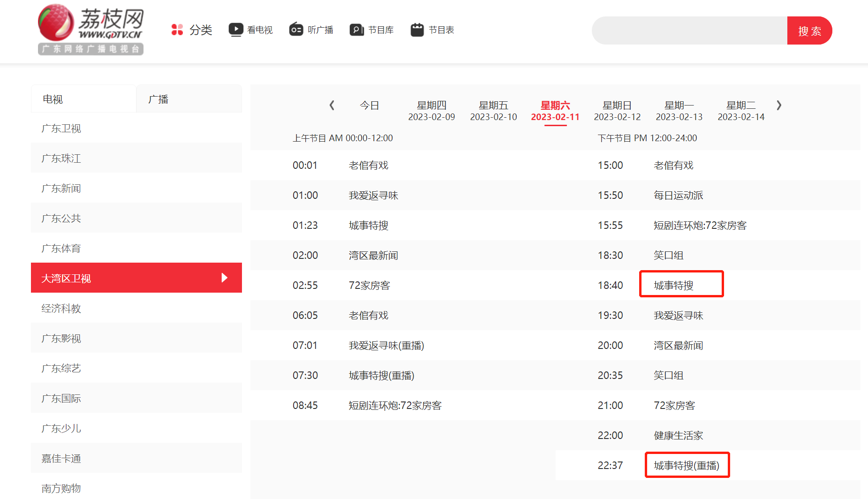This screenshot has height=499, width=868.
Task: Click the Litchi Net logo
Action: tap(91, 30)
